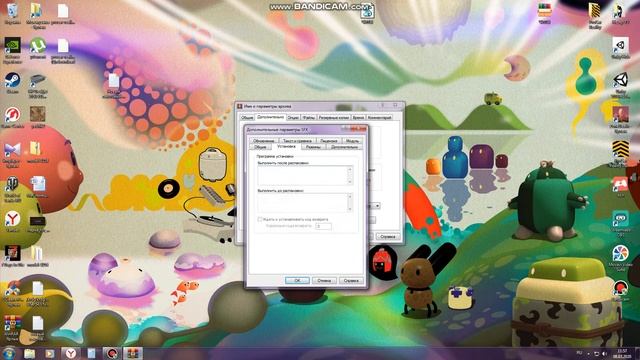The height and width of the screenshot is (360, 640).
Task: Click scrollbar of 'Выполнить до распаковки' box
Action: tap(350, 203)
